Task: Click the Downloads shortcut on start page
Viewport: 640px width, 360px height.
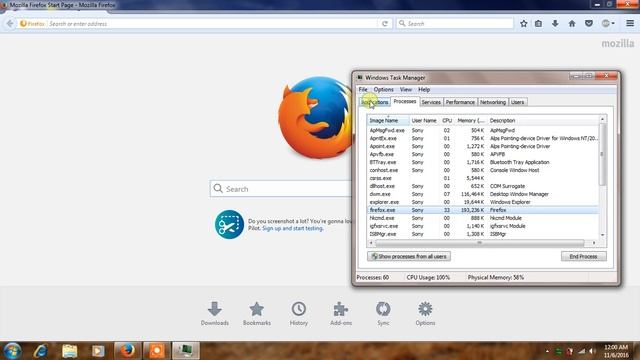Action: [x=215, y=313]
